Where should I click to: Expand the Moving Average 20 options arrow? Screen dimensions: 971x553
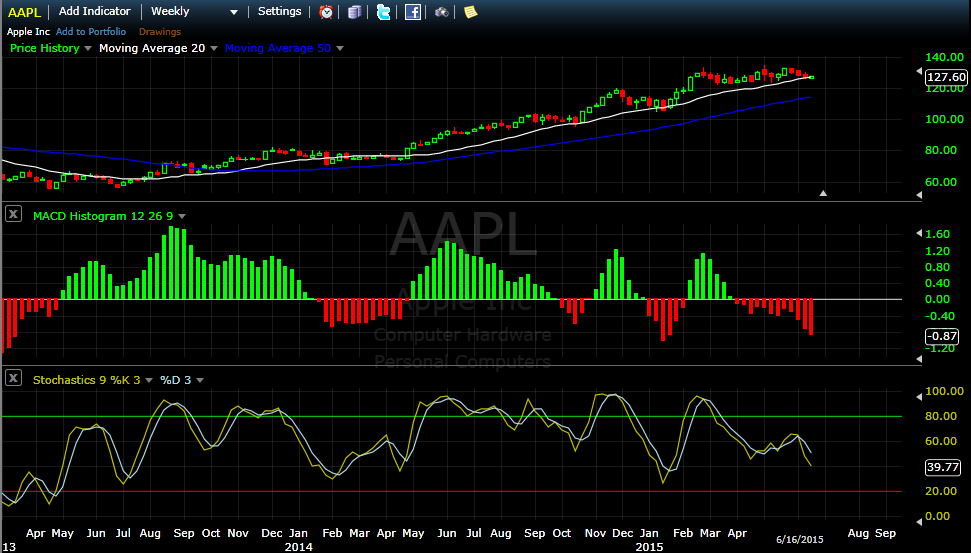(x=214, y=48)
